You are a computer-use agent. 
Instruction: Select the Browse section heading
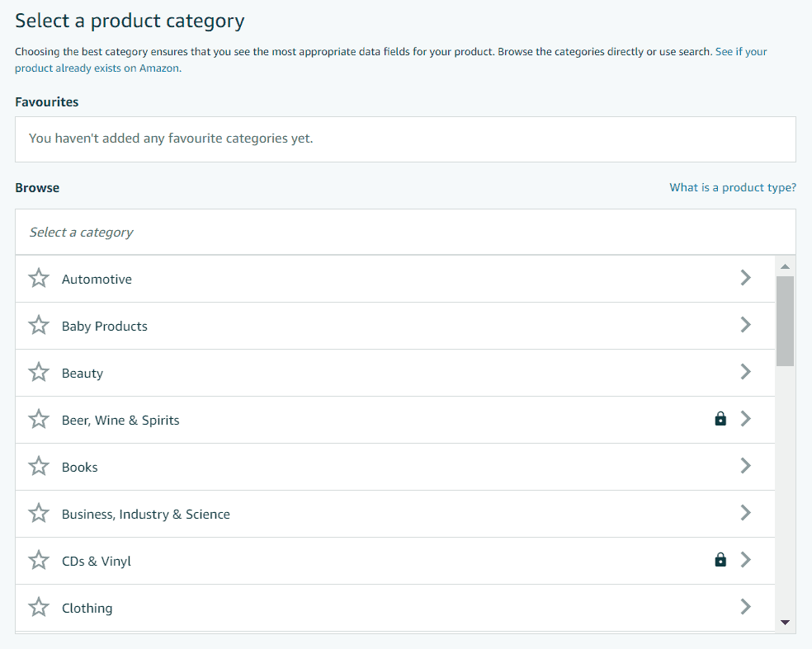(x=36, y=187)
